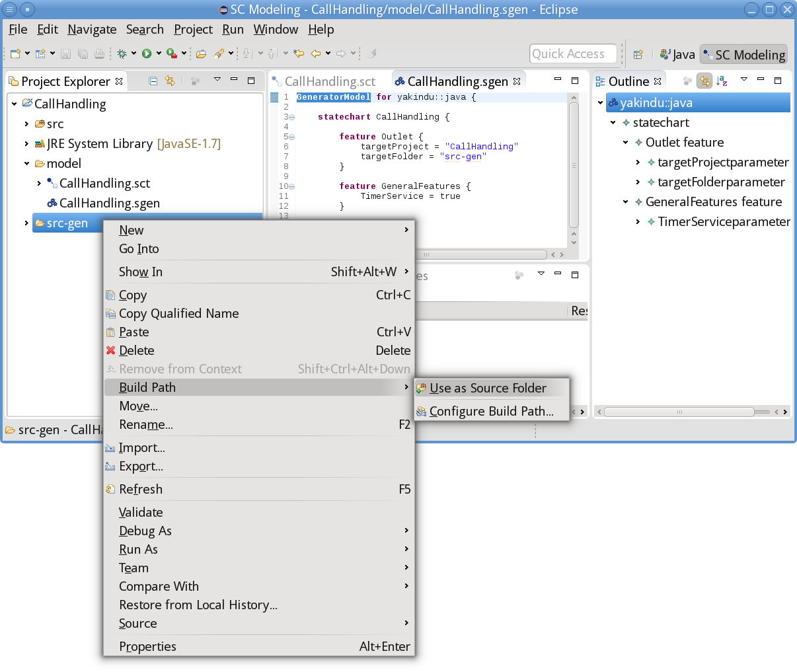Viewport: 797px width, 672px height.
Task: Click the New wizard toolbar icon
Action: pos(15,54)
